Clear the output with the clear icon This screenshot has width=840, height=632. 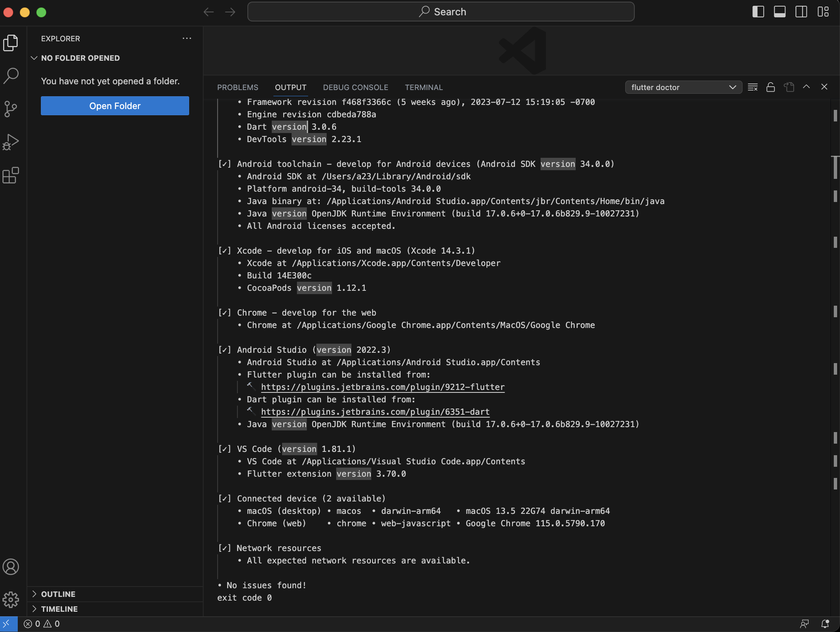pos(753,87)
